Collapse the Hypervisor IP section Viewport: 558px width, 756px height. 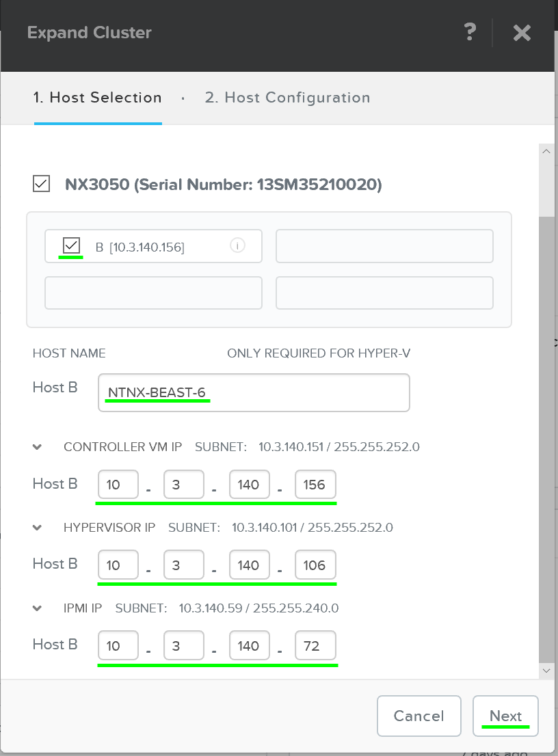[x=37, y=527]
